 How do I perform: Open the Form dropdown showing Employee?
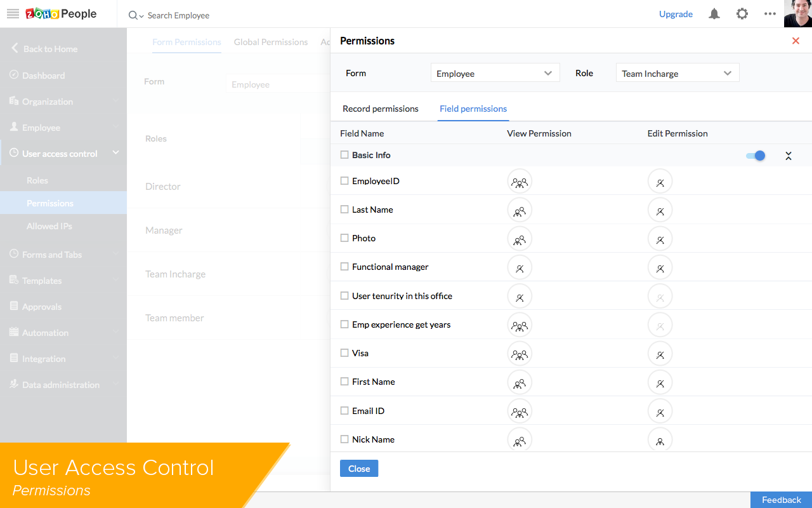[495, 74]
